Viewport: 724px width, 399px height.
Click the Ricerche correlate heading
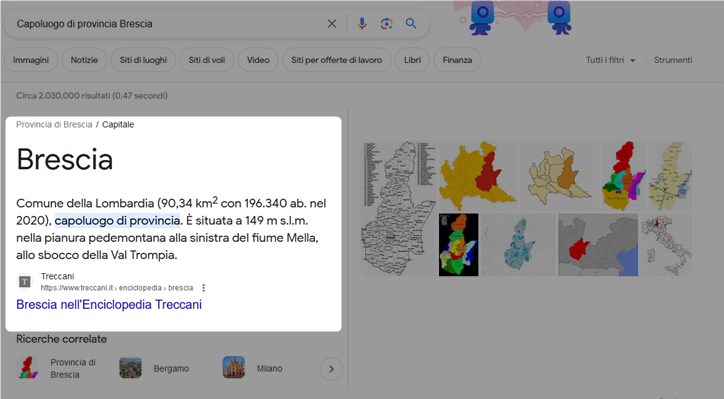(x=61, y=339)
